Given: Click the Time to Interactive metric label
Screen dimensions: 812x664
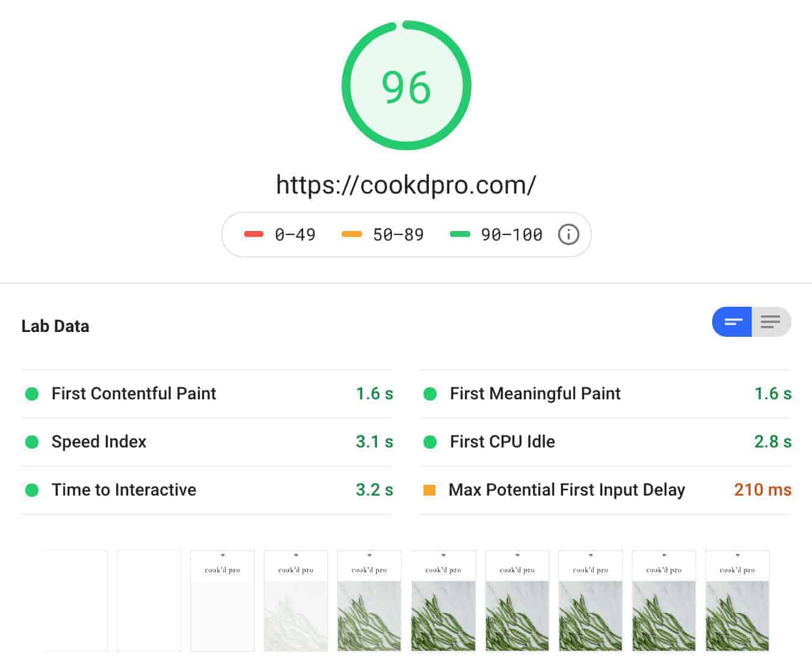Looking at the screenshot, I should pos(124,490).
